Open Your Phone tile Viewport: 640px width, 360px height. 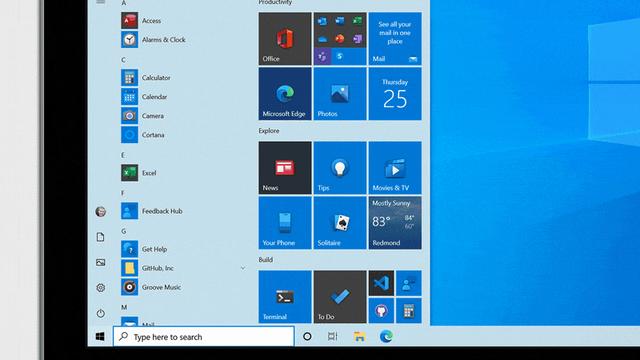285,223
